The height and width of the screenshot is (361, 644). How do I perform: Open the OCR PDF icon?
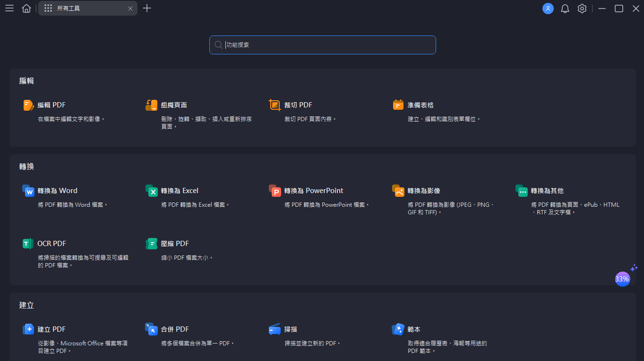(x=28, y=244)
